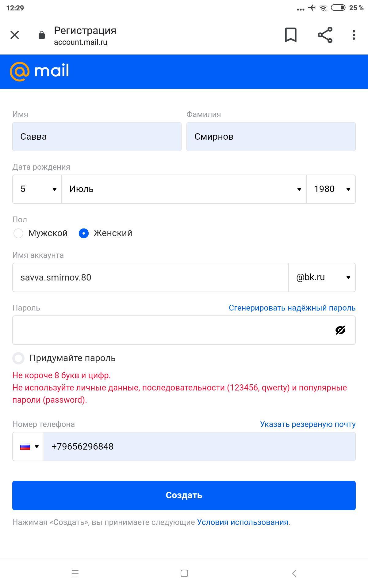Toggle password visibility eye icon

pyautogui.click(x=340, y=330)
